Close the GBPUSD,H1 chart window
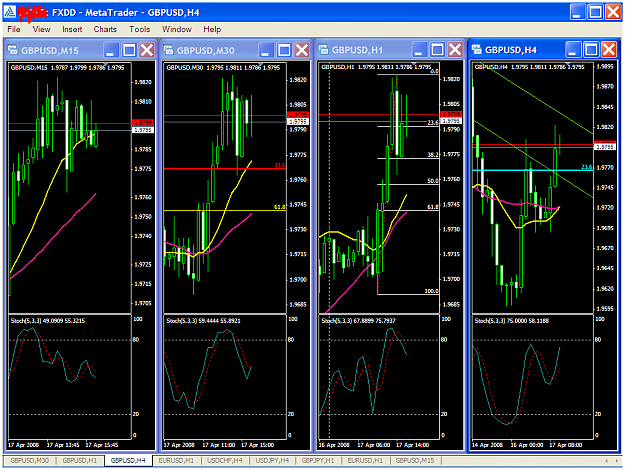625x470 pixels. [455, 50]
